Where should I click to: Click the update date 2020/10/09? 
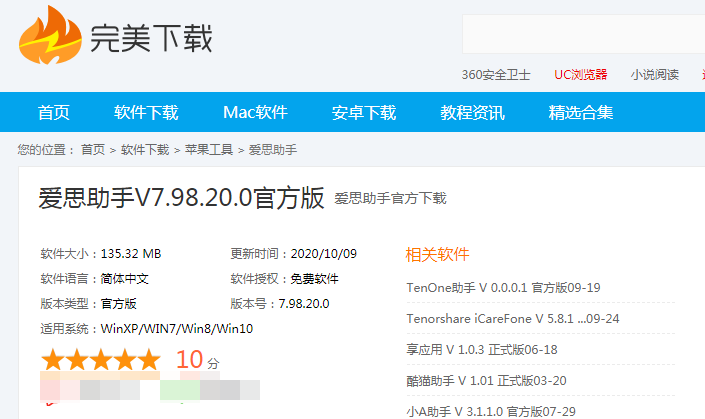point(324,254)
